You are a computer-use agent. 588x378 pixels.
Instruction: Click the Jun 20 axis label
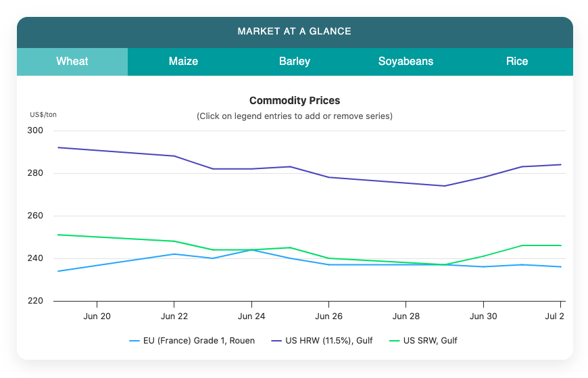[97, 316]
